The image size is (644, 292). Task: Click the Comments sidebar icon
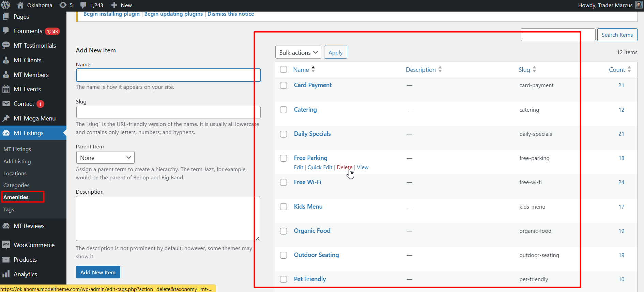(x=6, y=31)
